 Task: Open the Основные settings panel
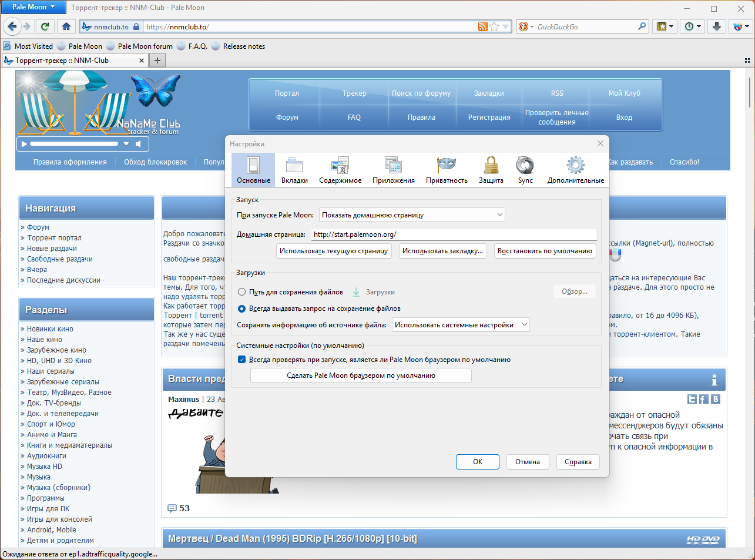pos(253,170)
